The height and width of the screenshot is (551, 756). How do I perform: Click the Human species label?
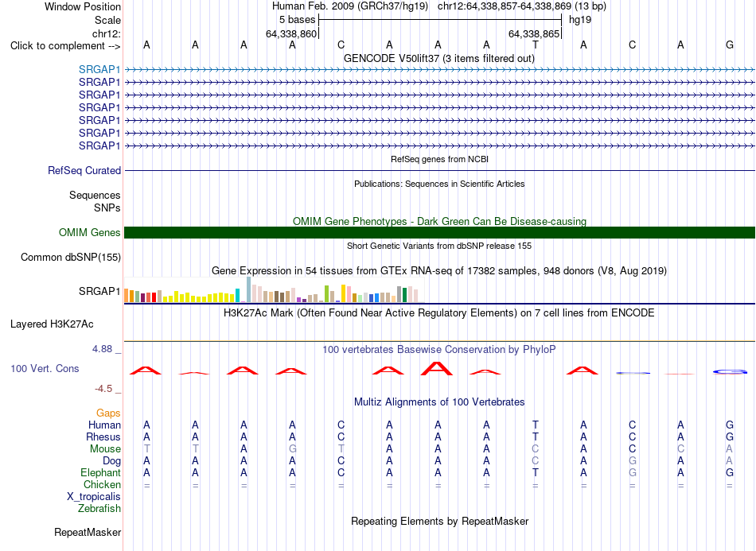click(x=104, y=425)
